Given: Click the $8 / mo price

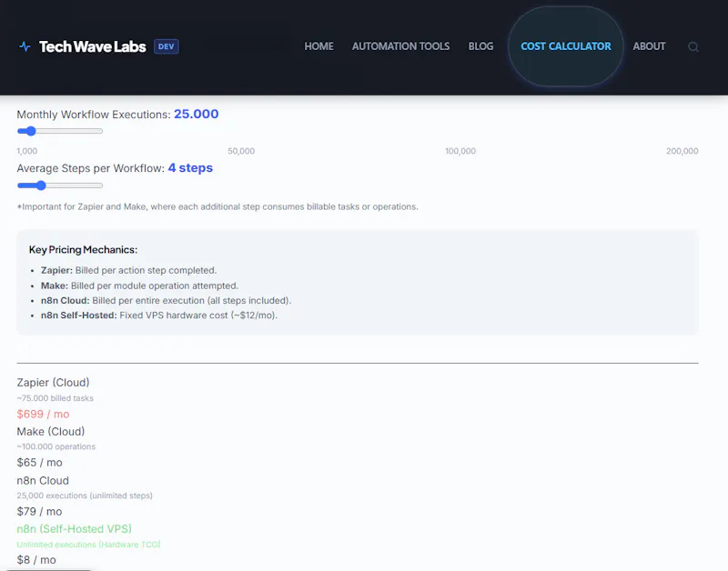Looking at the screenshot, I should (36, 560).
